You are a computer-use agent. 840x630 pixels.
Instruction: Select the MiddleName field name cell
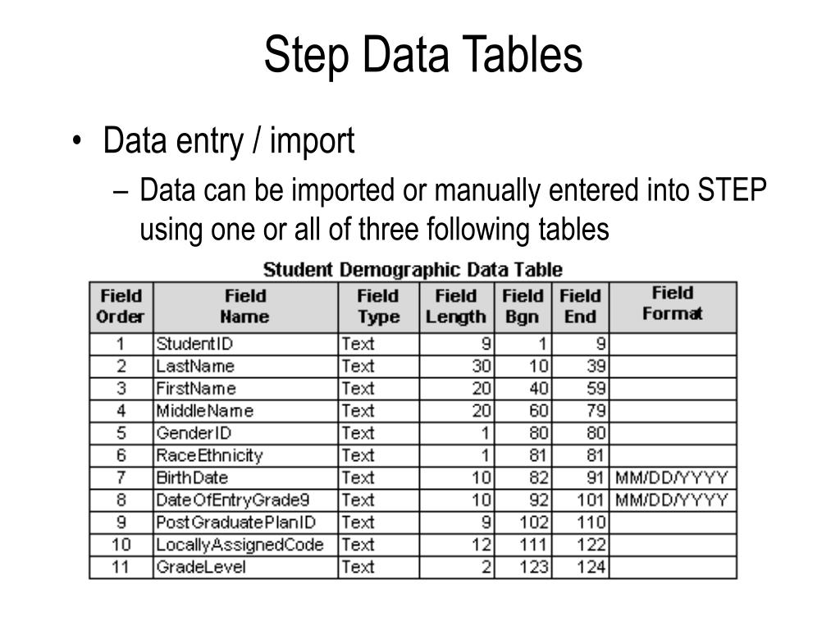pyautogui.click(x=245, y=411)
